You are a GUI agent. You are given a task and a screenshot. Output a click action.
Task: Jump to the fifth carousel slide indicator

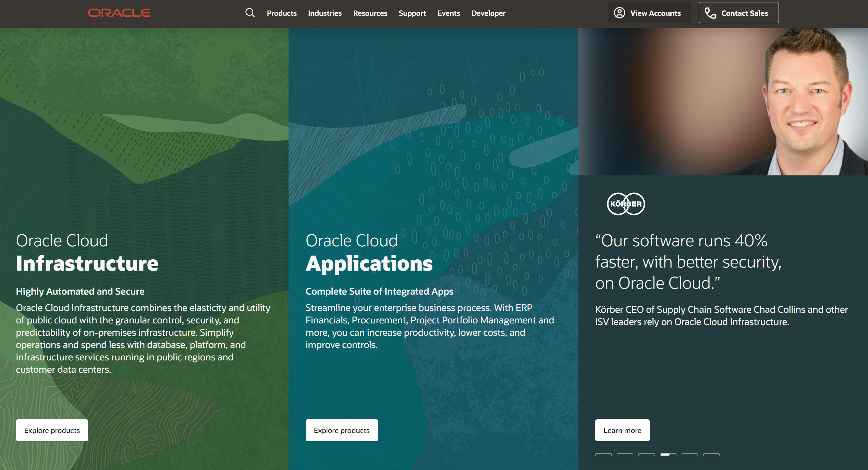[x=689, y=455]
